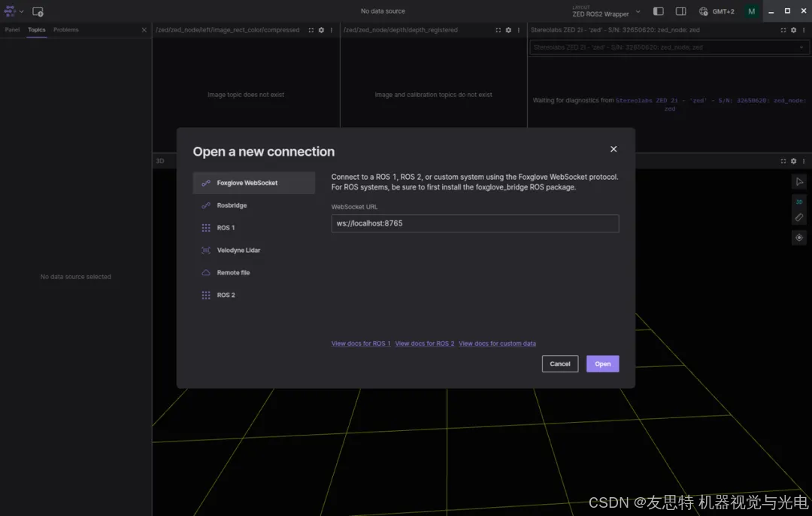Click the Image topic does not exist message
Screen dimensions: 812x516
[x=246, y=95]
